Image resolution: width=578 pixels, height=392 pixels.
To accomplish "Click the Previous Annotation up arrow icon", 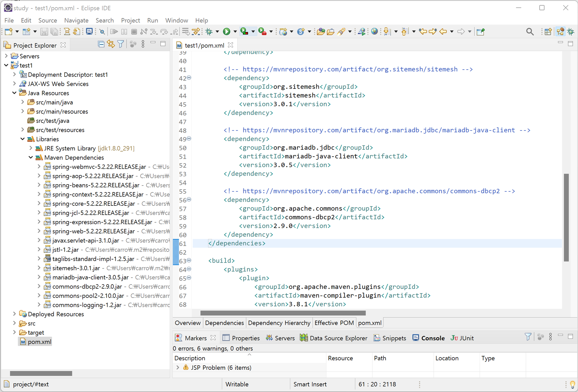I will point(405,32).
